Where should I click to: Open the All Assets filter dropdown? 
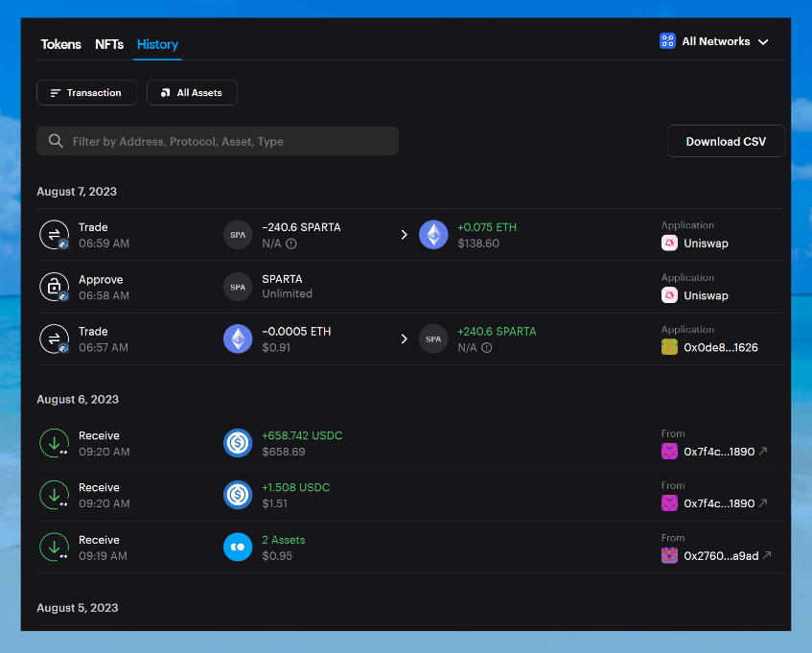[x=192, y=93]
